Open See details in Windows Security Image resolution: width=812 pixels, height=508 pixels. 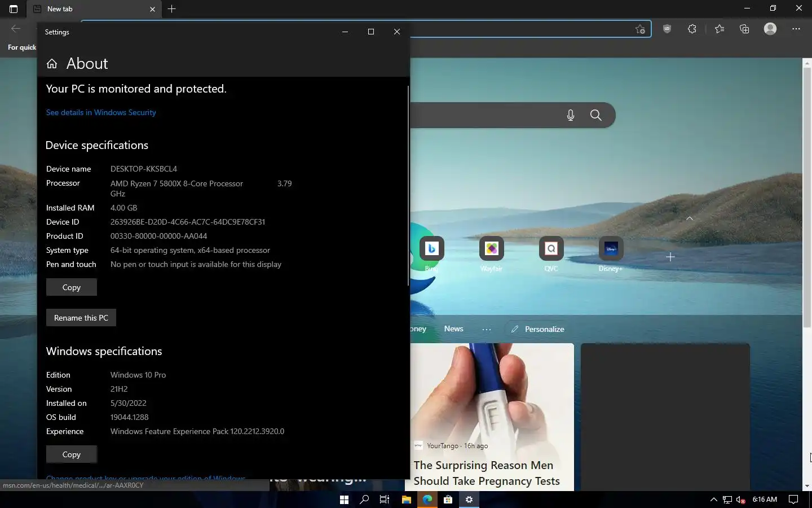point(101,112)
